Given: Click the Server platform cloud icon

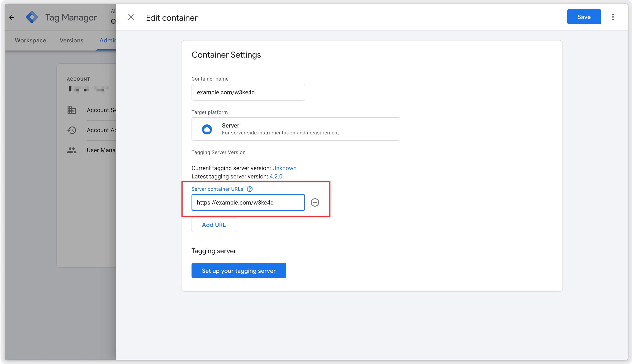Looking at the screenshot, I should click(207, 129).
